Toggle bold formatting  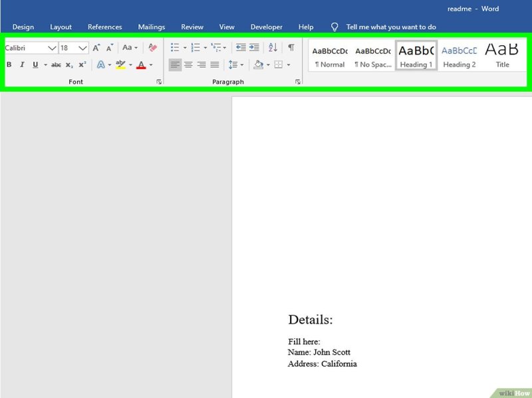click(9, 64)
